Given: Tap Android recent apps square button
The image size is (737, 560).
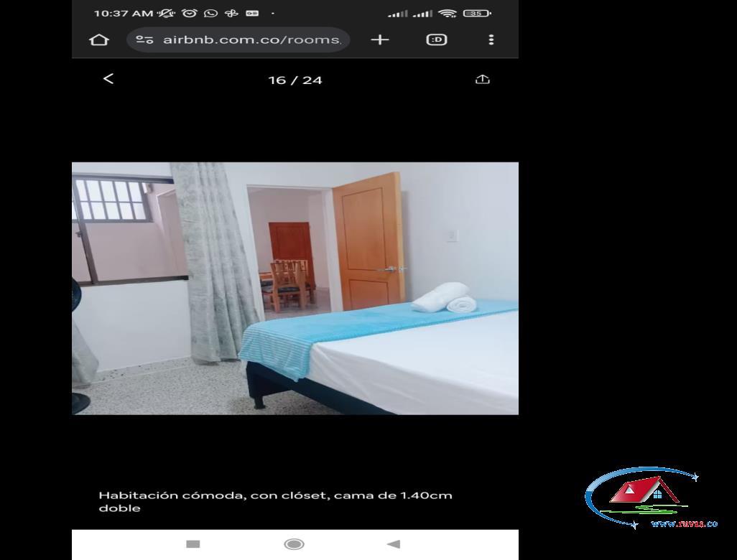Looking at the screenshot, I should click(x=193, y=544).
